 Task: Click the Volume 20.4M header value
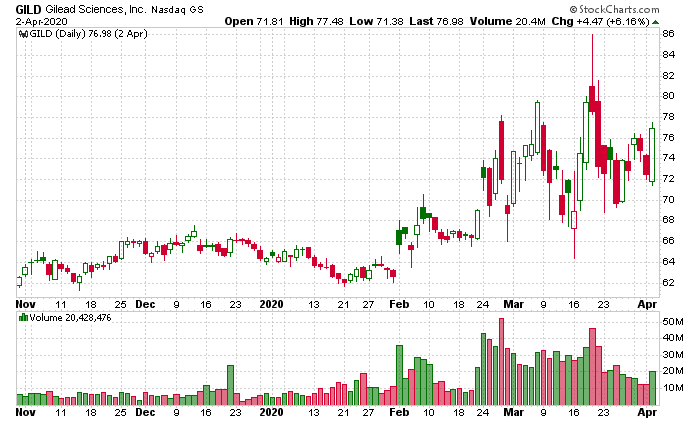pos(507,21)
